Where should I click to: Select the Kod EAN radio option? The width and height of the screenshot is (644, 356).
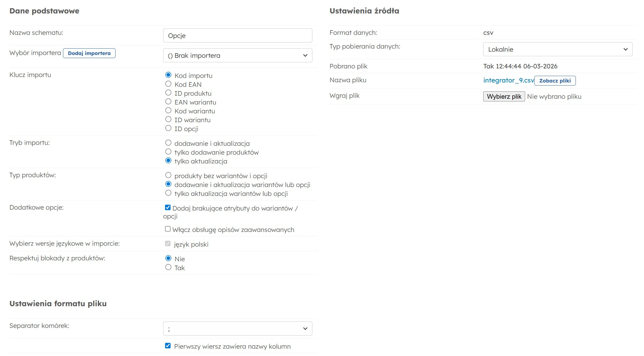point(168,84)
